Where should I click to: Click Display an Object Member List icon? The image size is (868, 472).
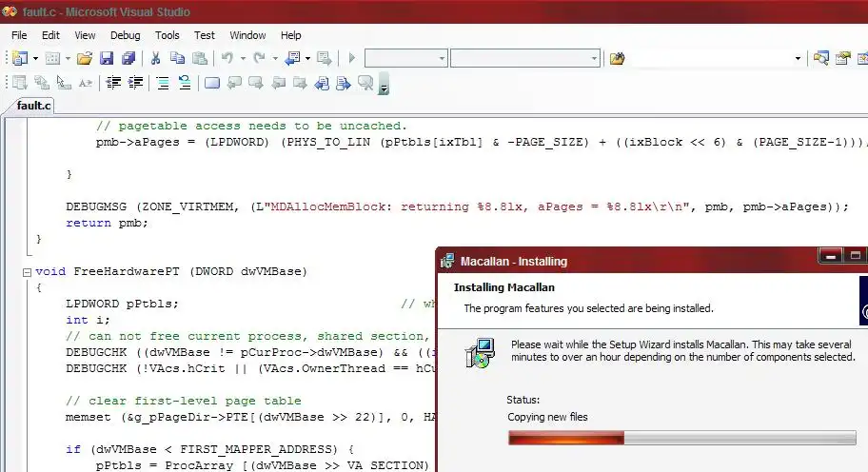tap(20, 83)
